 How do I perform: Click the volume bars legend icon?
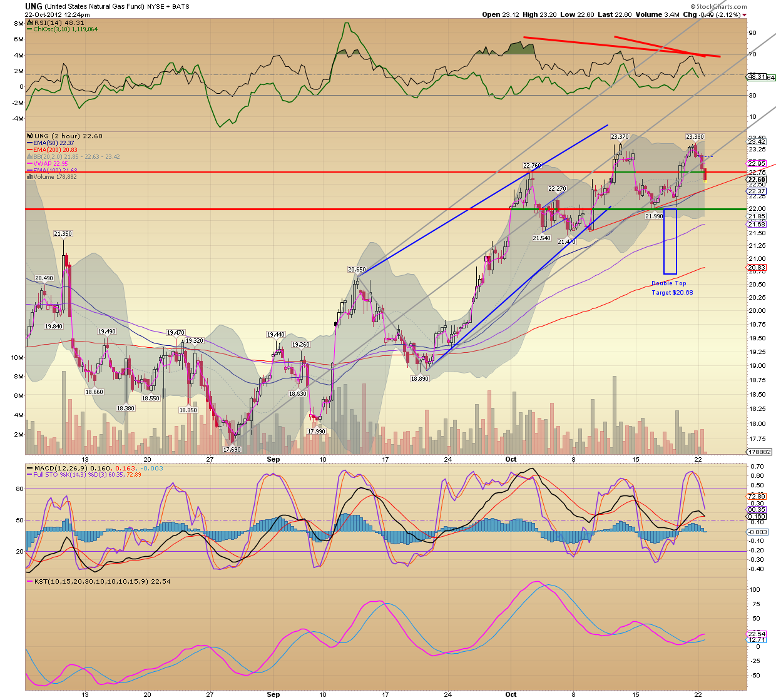coord(29,177)
